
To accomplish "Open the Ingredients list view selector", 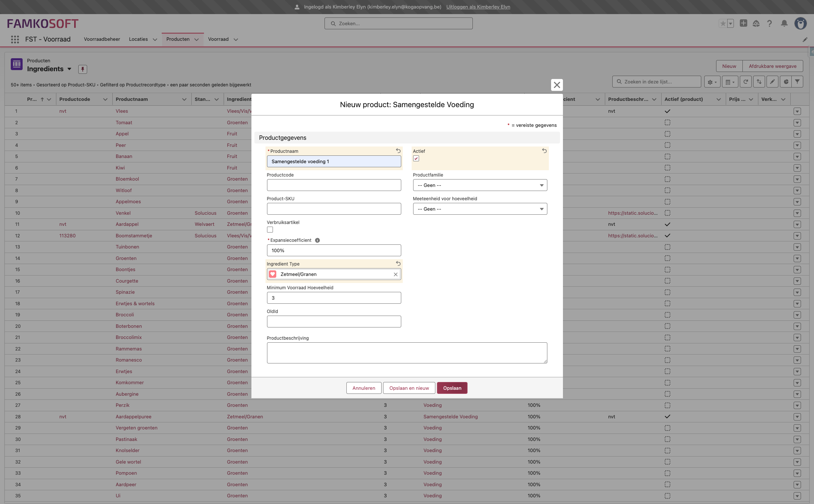I will [x=69, y=69].
